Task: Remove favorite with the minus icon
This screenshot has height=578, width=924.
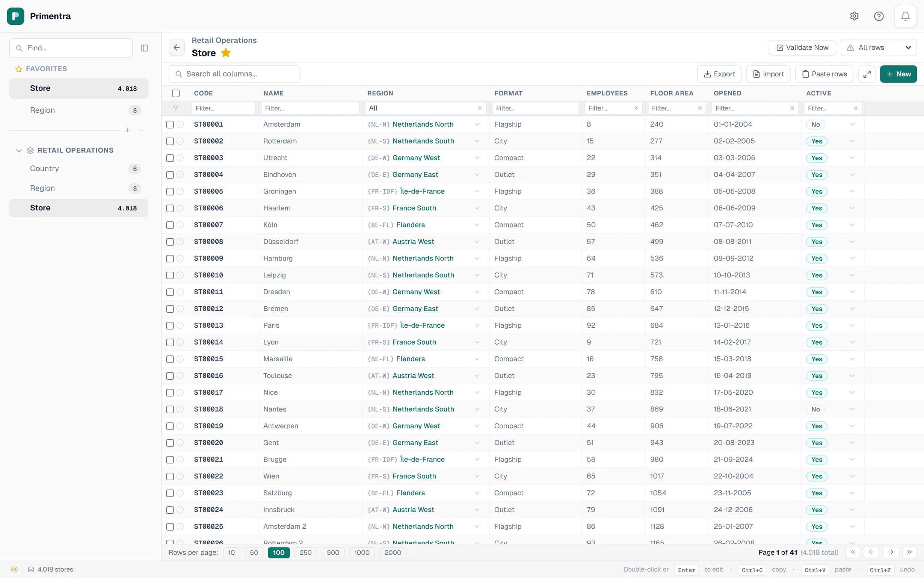Action: point(141,130)
